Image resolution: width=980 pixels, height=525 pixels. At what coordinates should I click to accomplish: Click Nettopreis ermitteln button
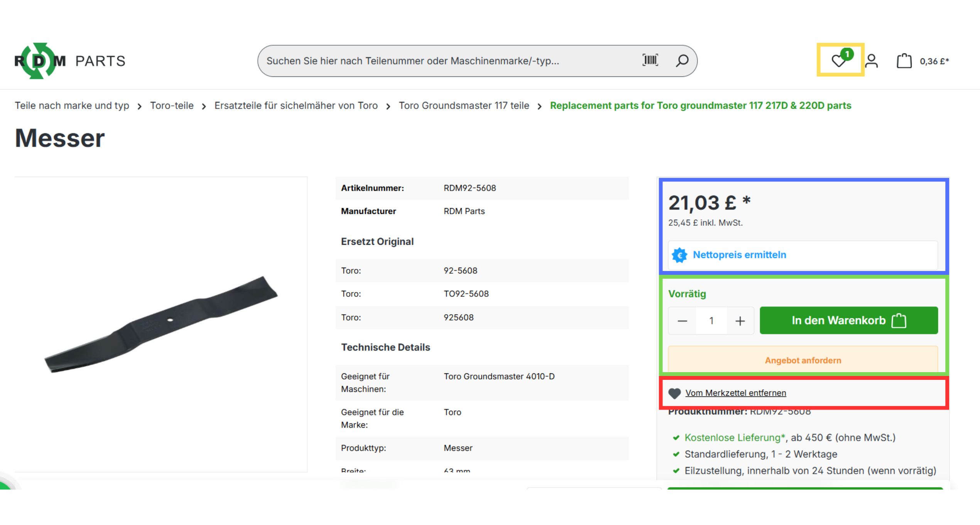(803, 255)
